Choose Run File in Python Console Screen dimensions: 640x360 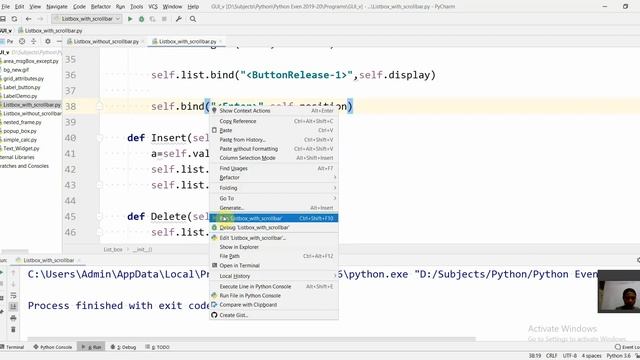click(273, 296)
